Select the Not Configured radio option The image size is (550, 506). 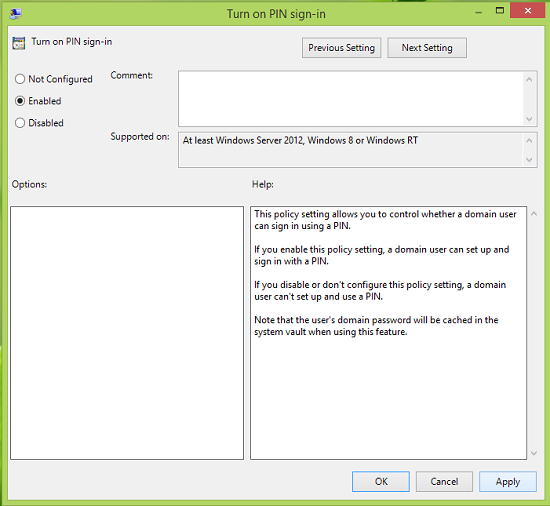click(x=20, y=79)
